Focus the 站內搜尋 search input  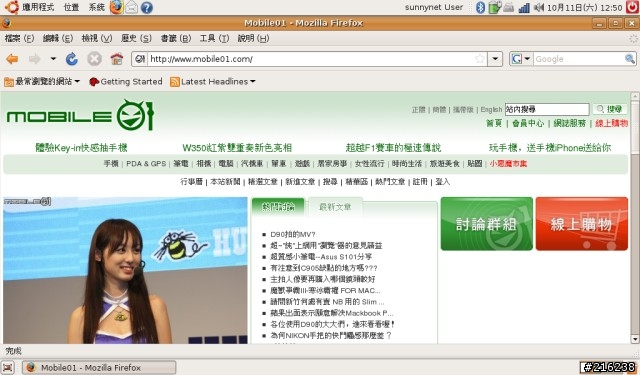547,109
